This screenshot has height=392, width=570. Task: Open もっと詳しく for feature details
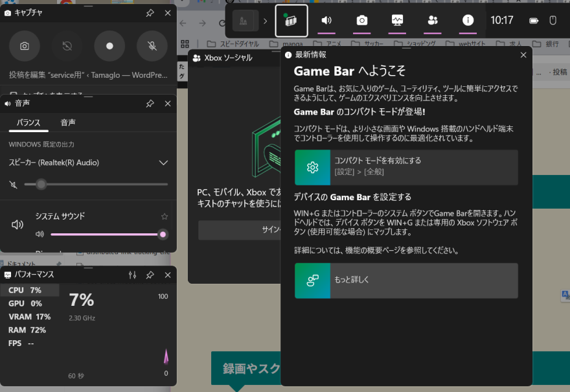406,281
